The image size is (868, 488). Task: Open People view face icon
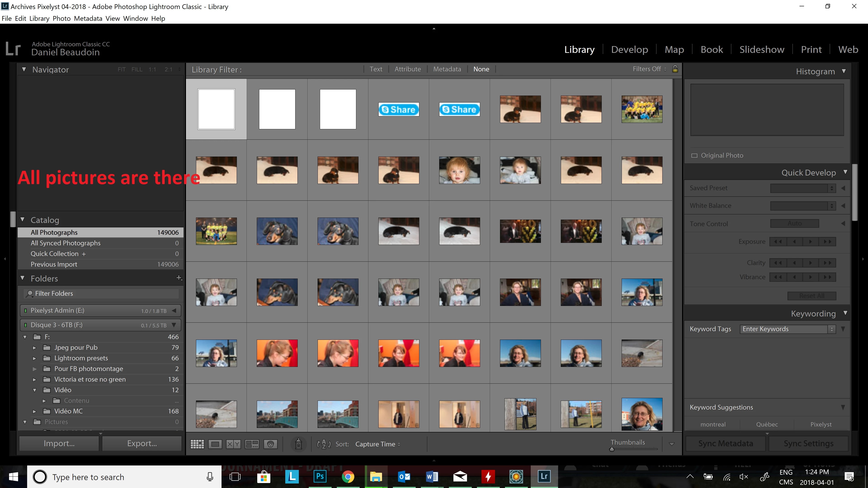click(270, 444)
